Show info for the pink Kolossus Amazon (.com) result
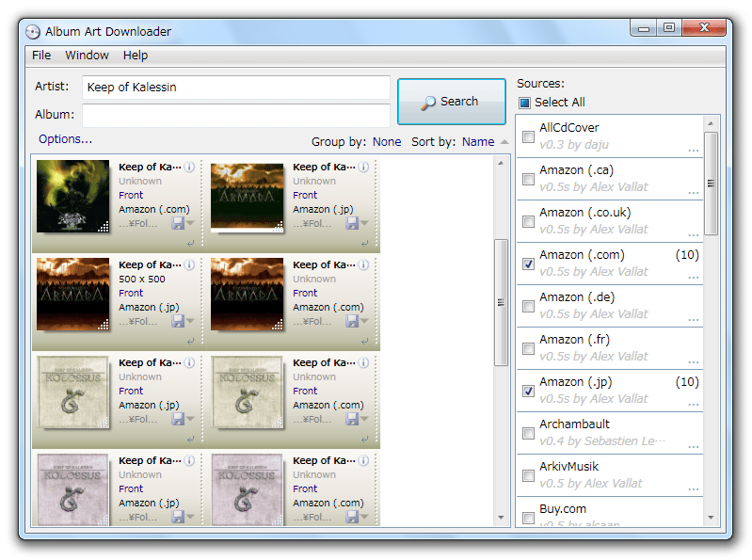 [x=364, y=460]
